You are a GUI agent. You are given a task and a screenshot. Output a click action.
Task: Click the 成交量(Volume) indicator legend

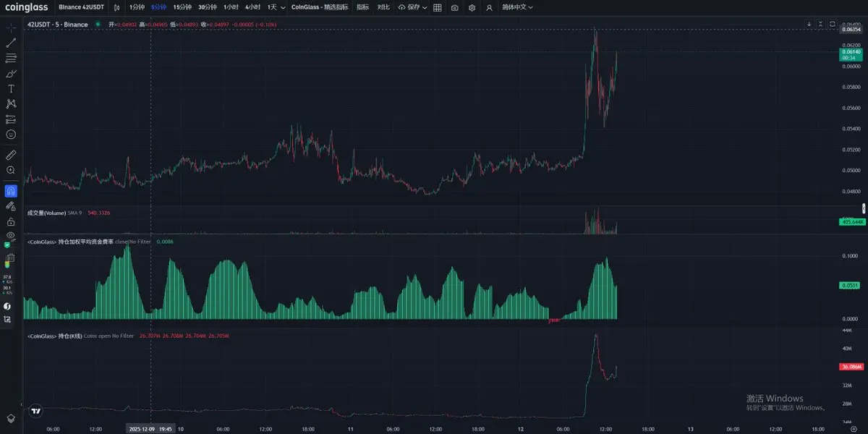(x=46, y=213)
